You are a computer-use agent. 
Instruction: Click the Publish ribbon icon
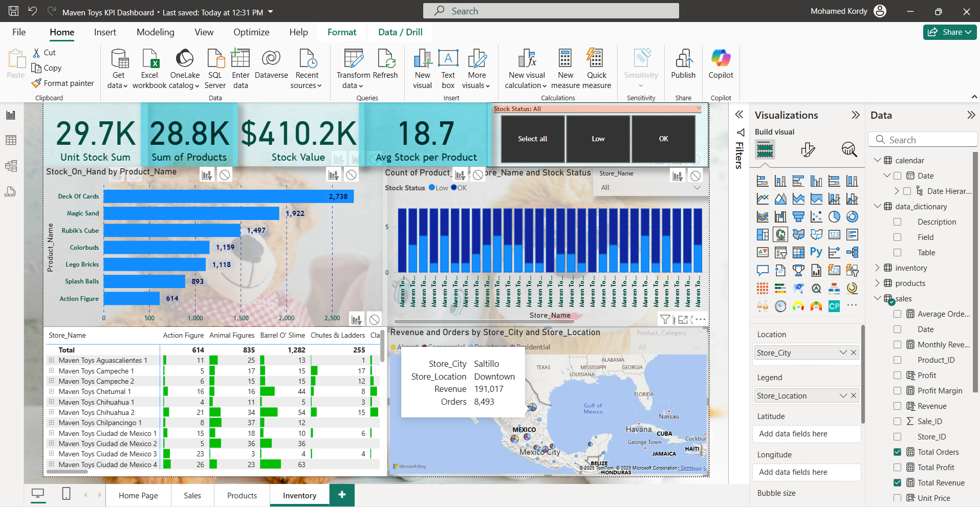pos(683,64)
